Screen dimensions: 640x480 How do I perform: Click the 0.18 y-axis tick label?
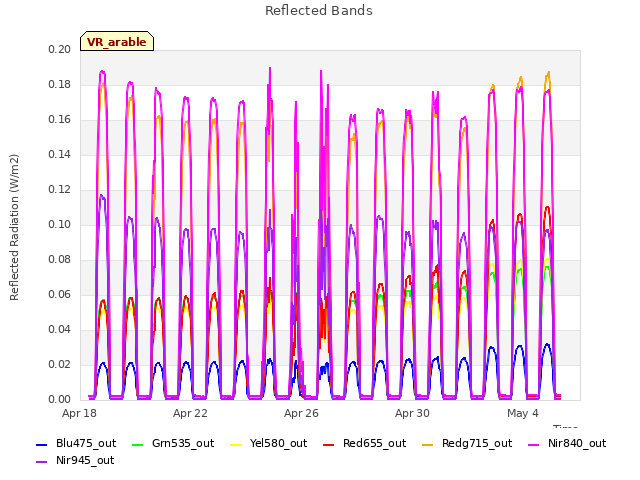[60, 84]
